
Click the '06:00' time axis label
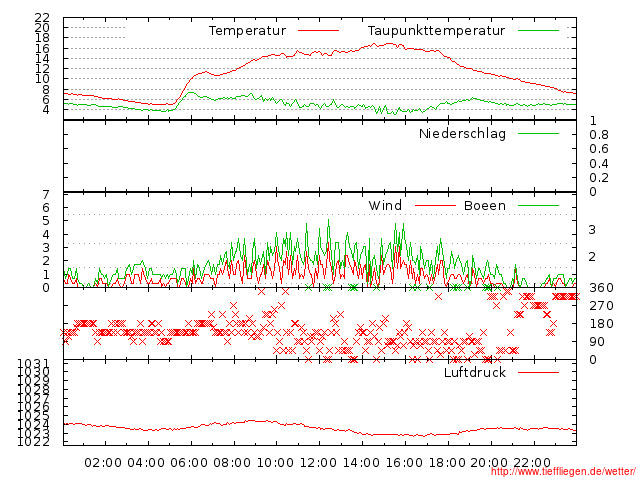click(x=189, y=463)
